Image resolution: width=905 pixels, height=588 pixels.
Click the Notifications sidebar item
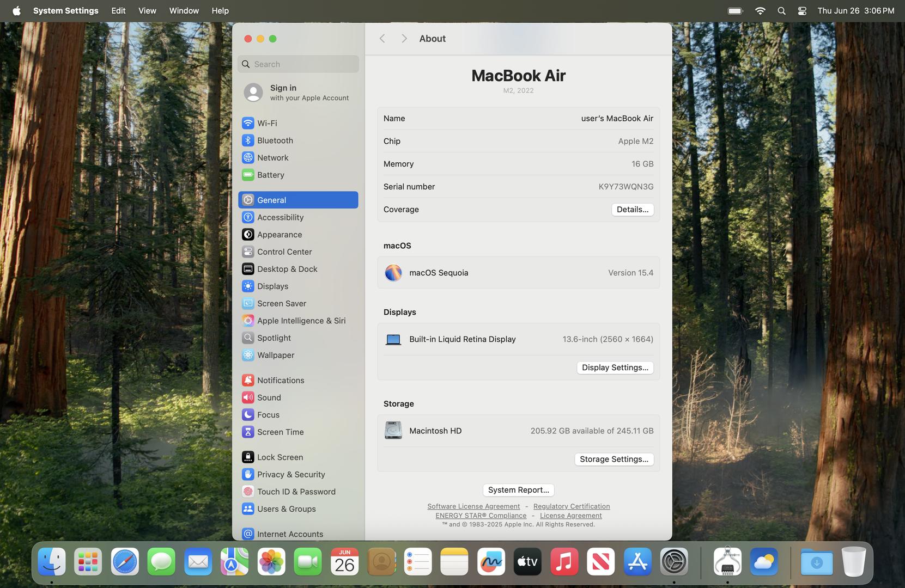click(280, 380)
